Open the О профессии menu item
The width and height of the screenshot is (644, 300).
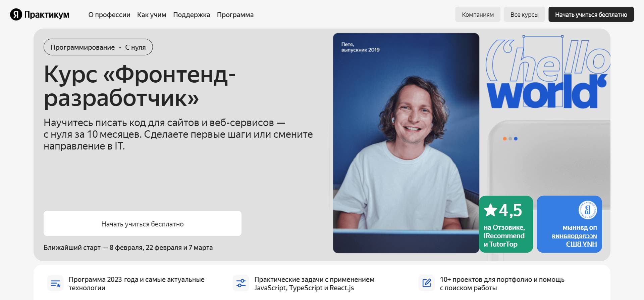[x=109, y=15]
